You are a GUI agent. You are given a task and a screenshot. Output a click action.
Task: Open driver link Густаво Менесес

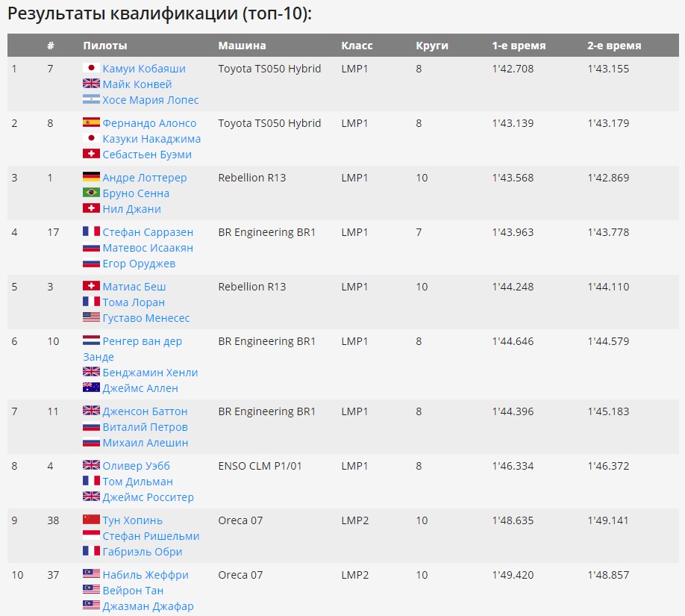[146, 318]
